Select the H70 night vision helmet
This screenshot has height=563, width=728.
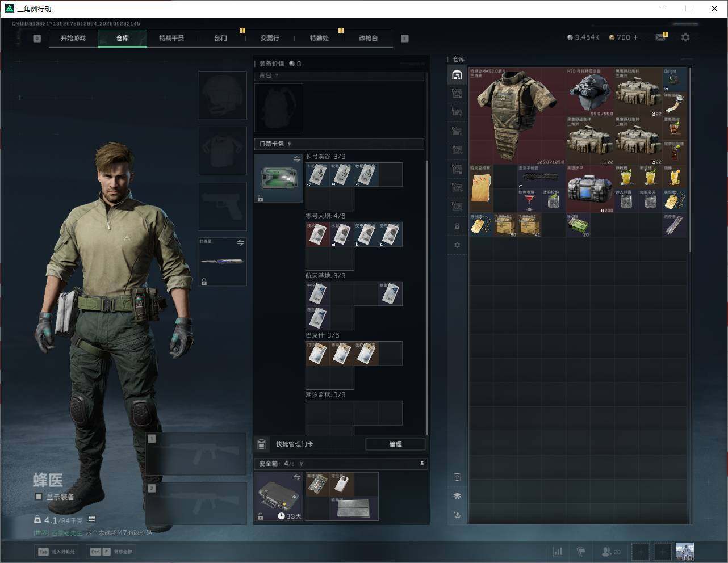(x=590, y=92)
